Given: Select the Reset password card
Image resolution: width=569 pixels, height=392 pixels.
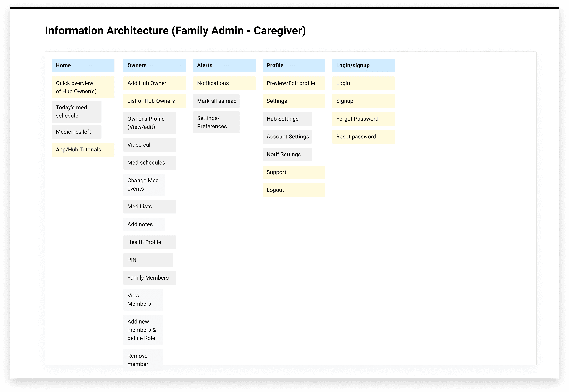Looking at the screenshot, I should click(363, 136).
